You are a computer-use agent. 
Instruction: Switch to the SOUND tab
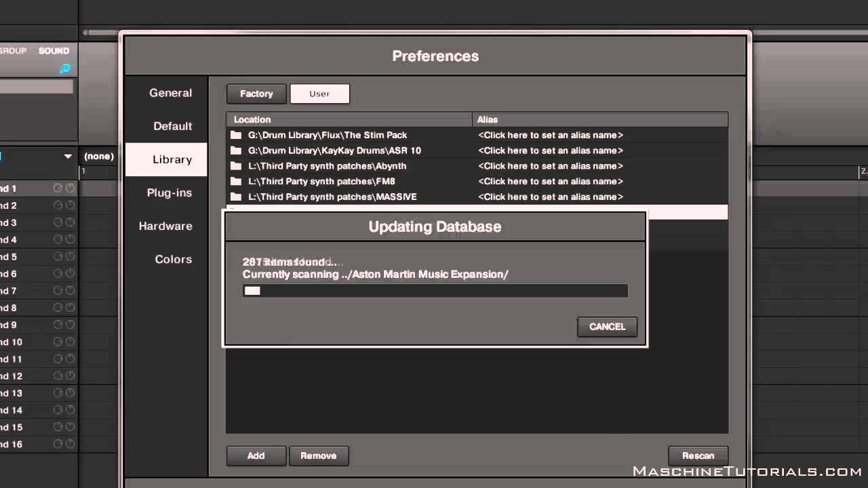tap(54, 51)
